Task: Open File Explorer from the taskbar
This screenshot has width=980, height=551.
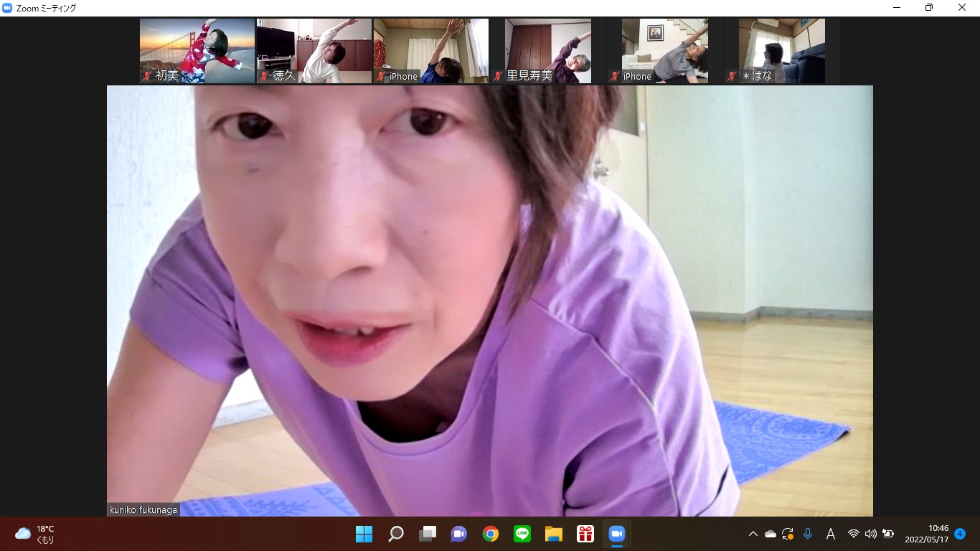Action: point(554,534)
